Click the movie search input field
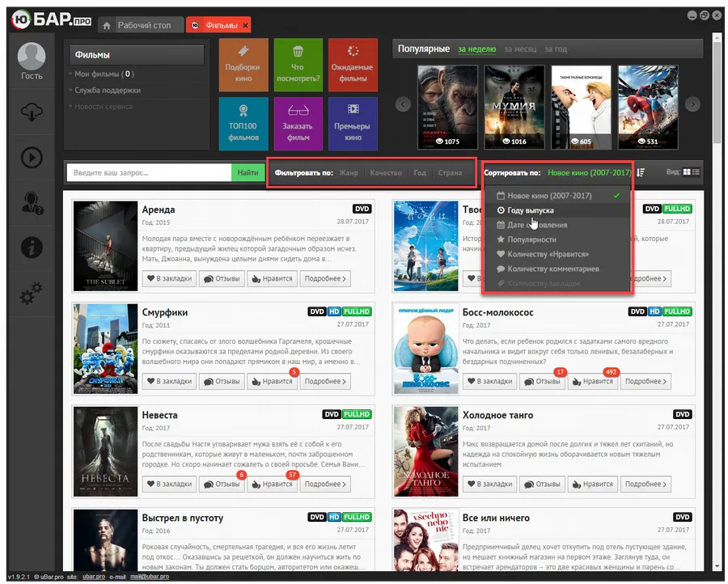Screen dimensions: 728x584 [149, 173]
